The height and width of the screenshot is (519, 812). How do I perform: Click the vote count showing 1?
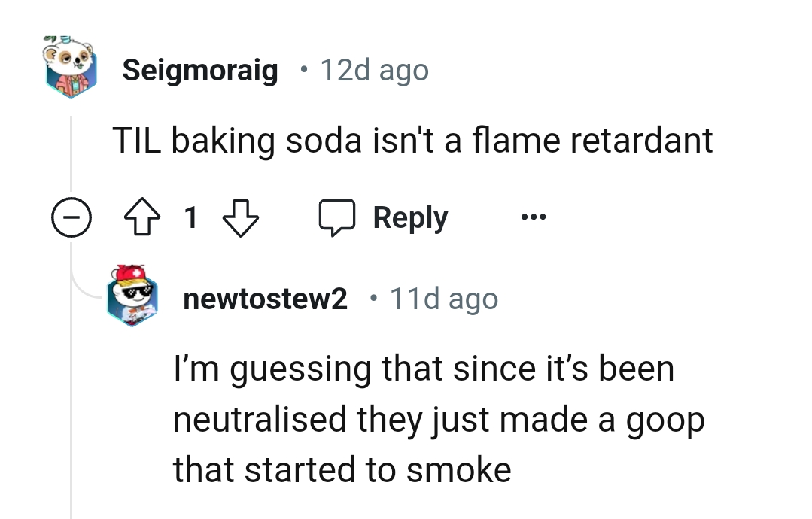[190, 218]
